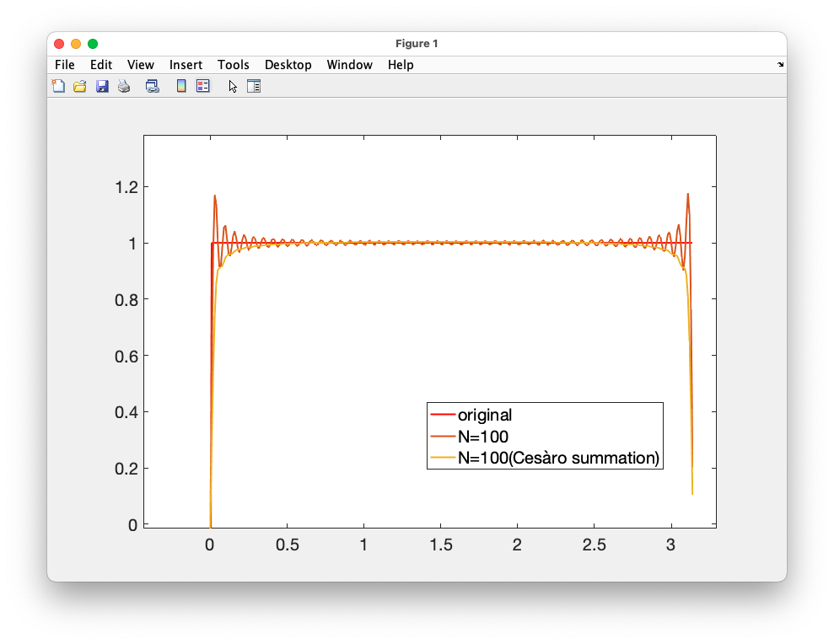The height and width of the screenshot is (644, 834).
Task: Close the Figure 1 window with red button
Action: (x=59, y=44)
